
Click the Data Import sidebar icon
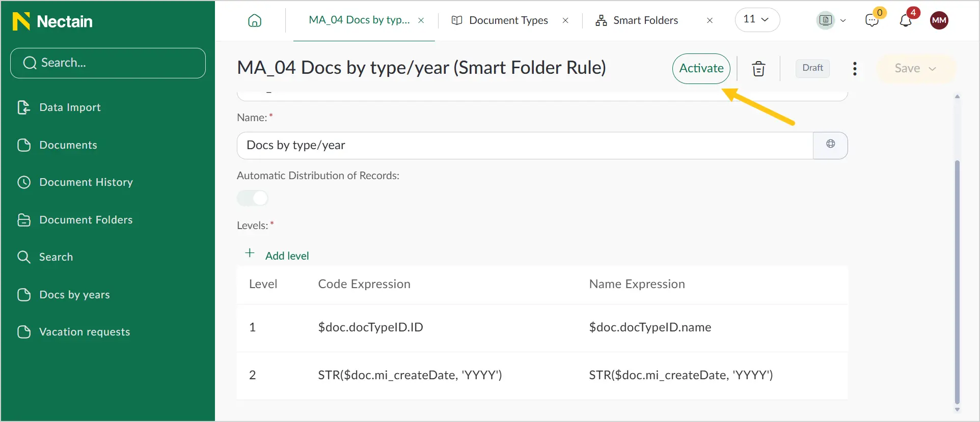click(24, 107)
